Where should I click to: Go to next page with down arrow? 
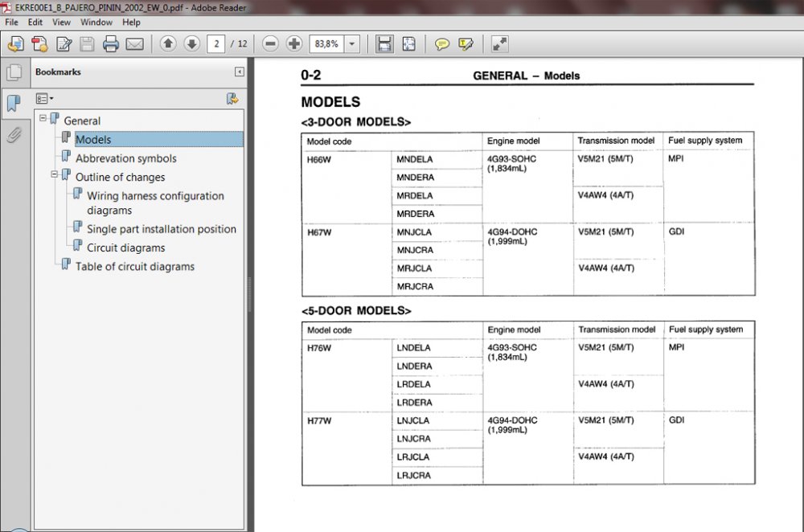click(x=191, y=43)
